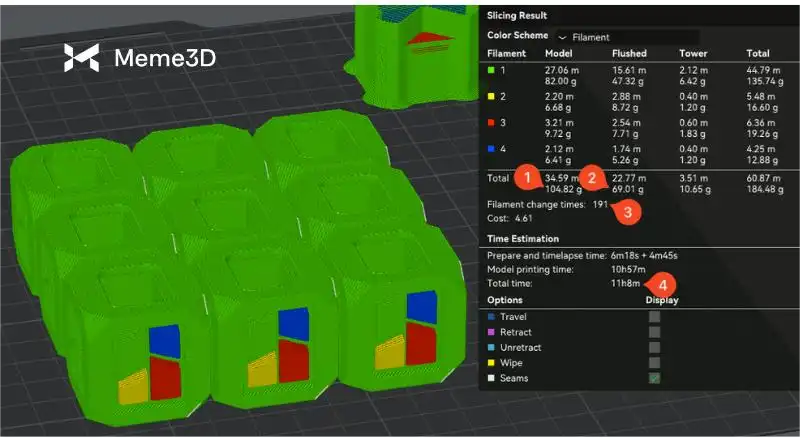Image resolution: width=800 pixels, height=438 pixels.
Task: Click the Slicing Result panel title
Action: [x=518, y=15]
